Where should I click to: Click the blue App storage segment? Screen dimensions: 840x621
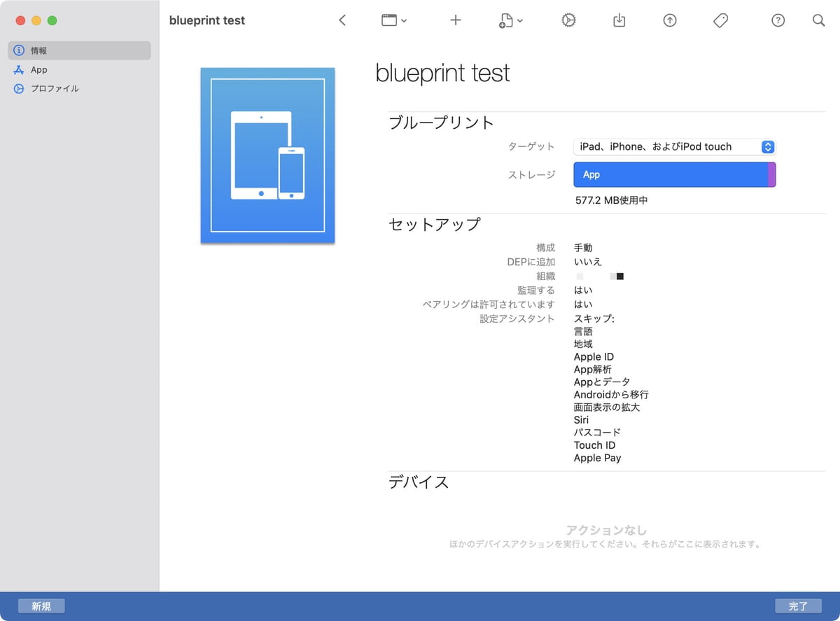[671, 174]
